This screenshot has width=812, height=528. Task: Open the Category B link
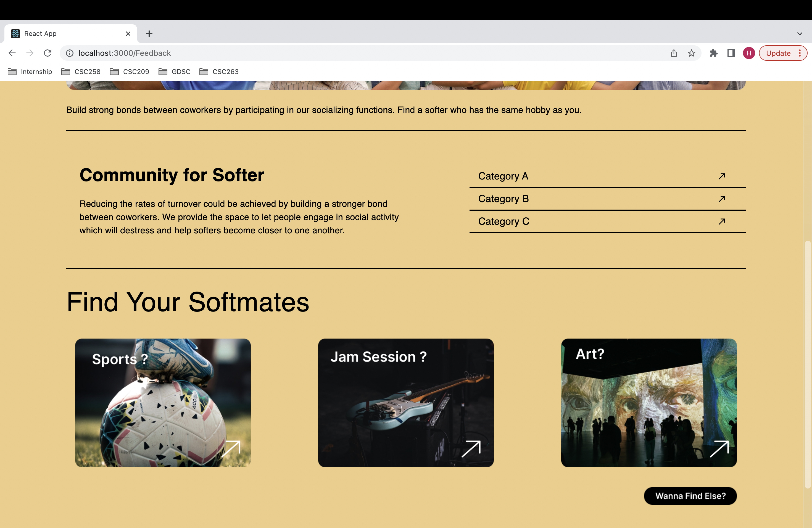click(503, 199)
